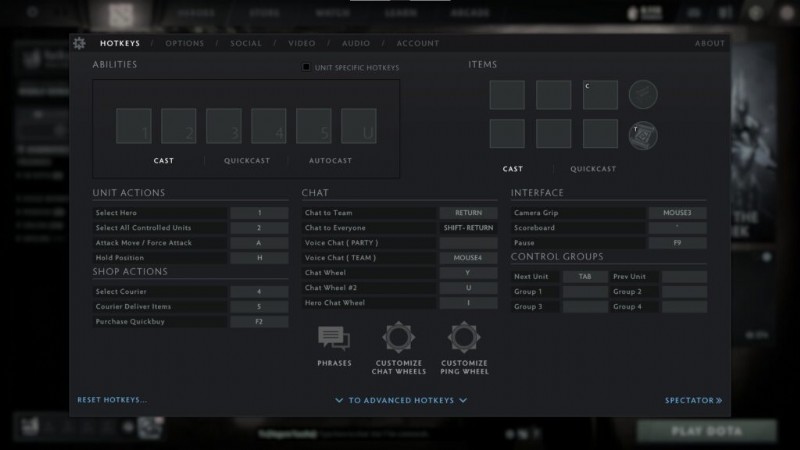Enable Unit Specific Hotkeys checkbox

pyautogui.click(x=307, y=68)
